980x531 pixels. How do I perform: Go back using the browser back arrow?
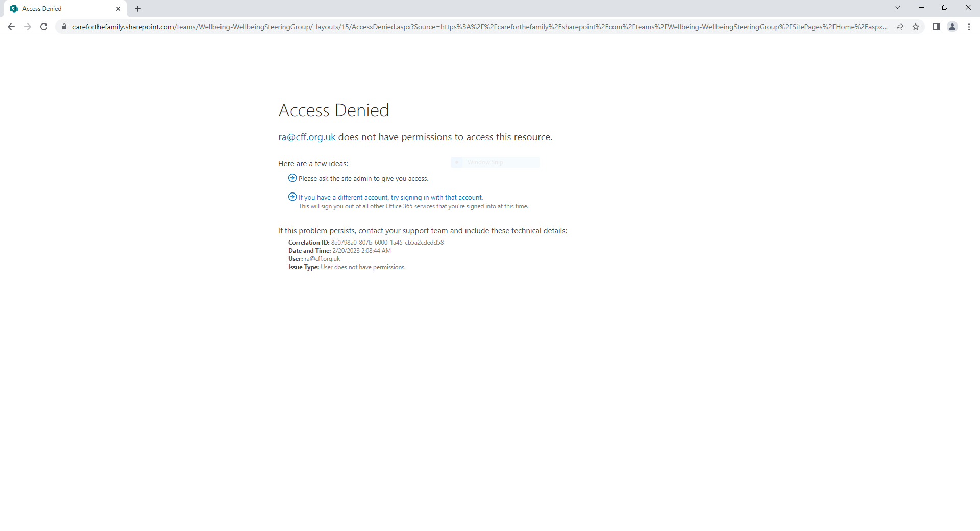pos(11,27)
